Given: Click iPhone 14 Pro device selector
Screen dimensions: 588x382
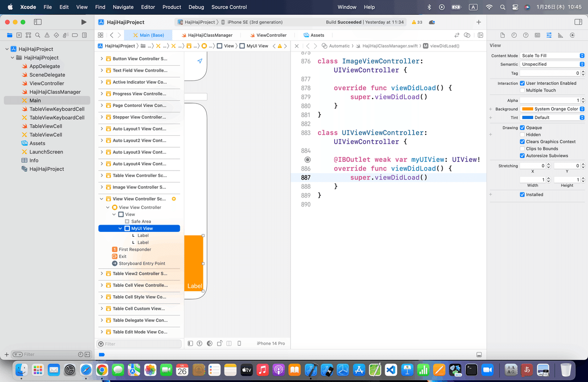Looking at the screenshot, I should point(270,344).
